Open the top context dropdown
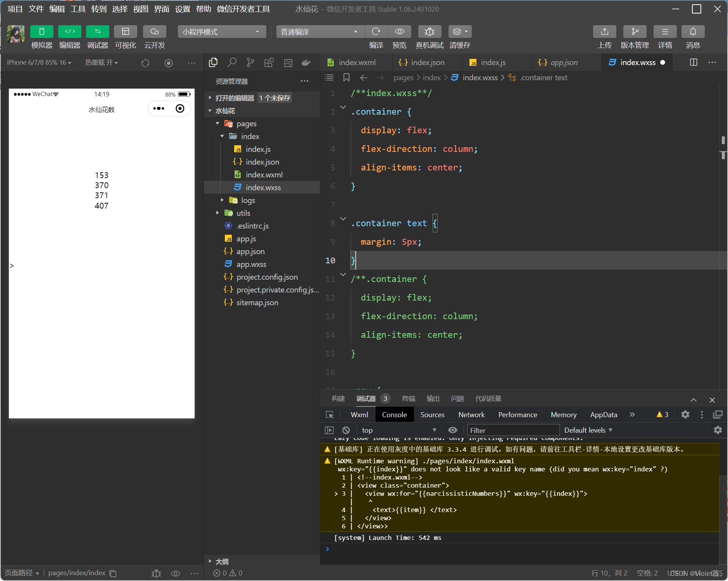728x581 pixels. [399, 430]
